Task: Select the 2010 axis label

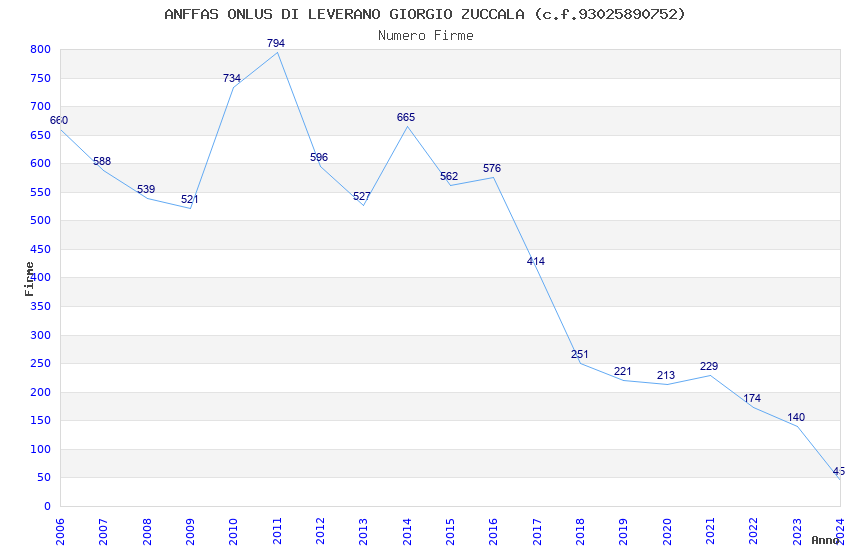Action: coord(233,531)
